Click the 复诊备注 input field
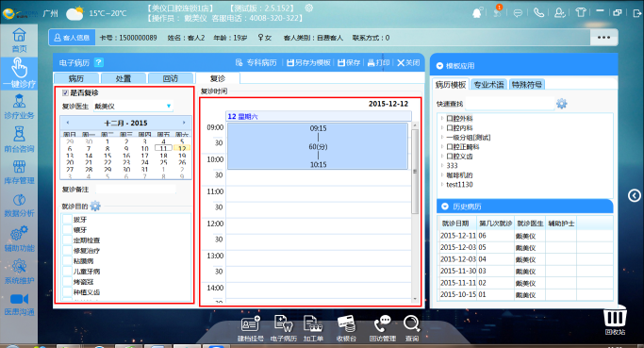Image resolution: width=644 pixels, height=348 pixels. 136,189
